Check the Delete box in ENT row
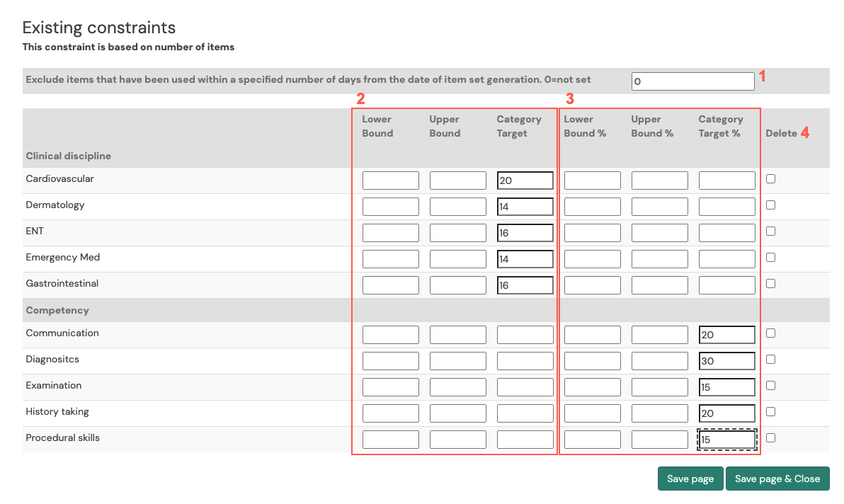This screenshot has width=844, height=504. tap(771, 231)
